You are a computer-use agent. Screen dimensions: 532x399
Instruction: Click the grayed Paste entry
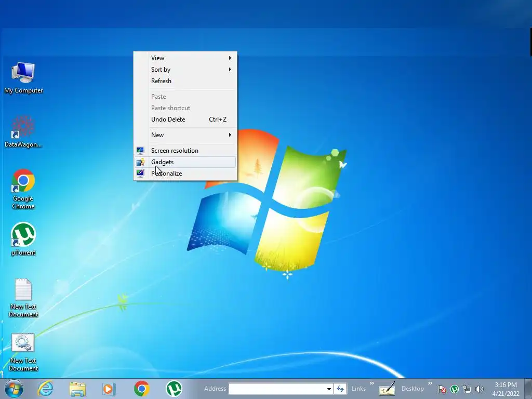click(185, 97)
